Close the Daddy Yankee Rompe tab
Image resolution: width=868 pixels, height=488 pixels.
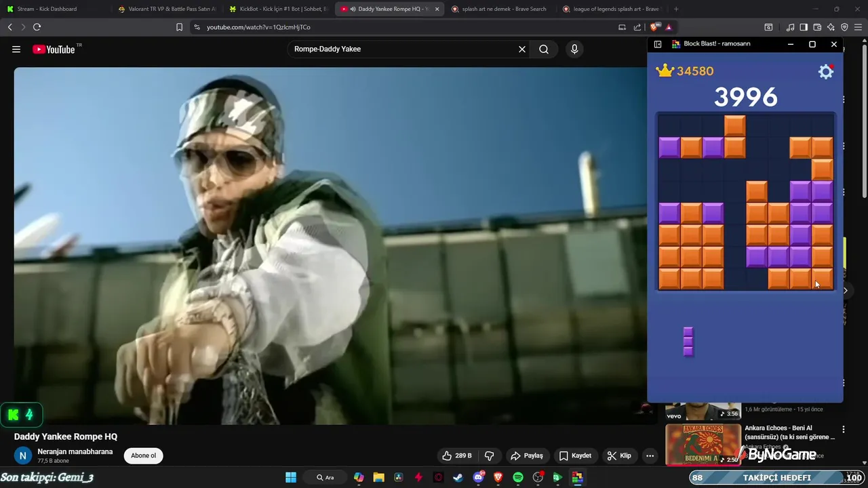point(437,9)
